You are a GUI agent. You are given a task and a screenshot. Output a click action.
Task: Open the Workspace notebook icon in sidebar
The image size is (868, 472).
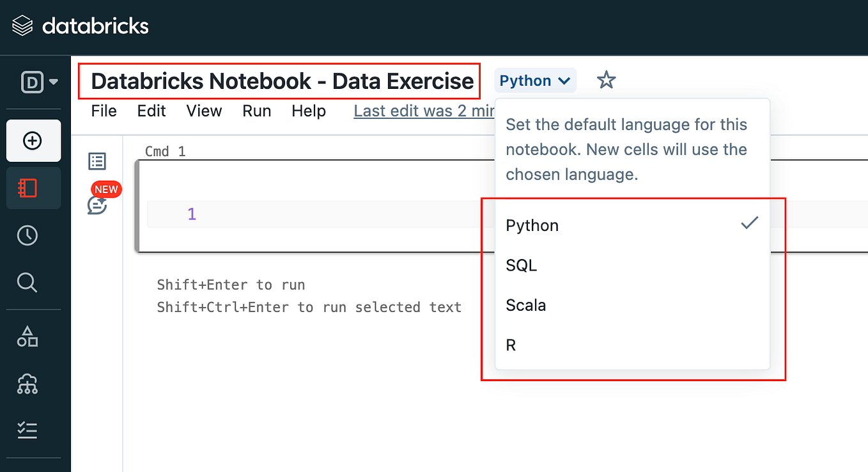pyautogui.click(x=33, y=188)
